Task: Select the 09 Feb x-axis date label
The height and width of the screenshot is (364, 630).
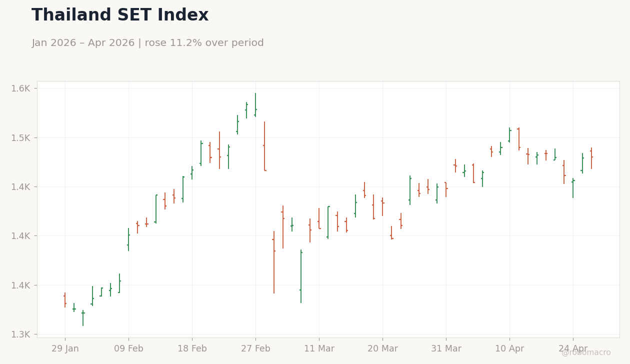Action: click(128, 349)
